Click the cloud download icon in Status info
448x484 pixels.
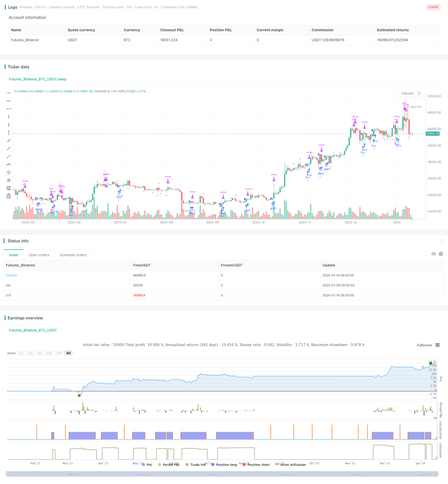(434, 254)
